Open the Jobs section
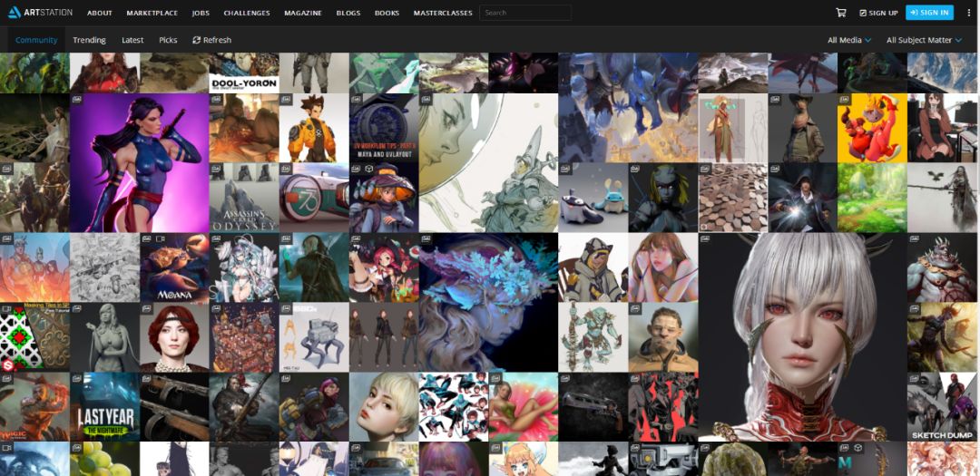Viewport: 980px width, 476px height. [x=201, y=13]
